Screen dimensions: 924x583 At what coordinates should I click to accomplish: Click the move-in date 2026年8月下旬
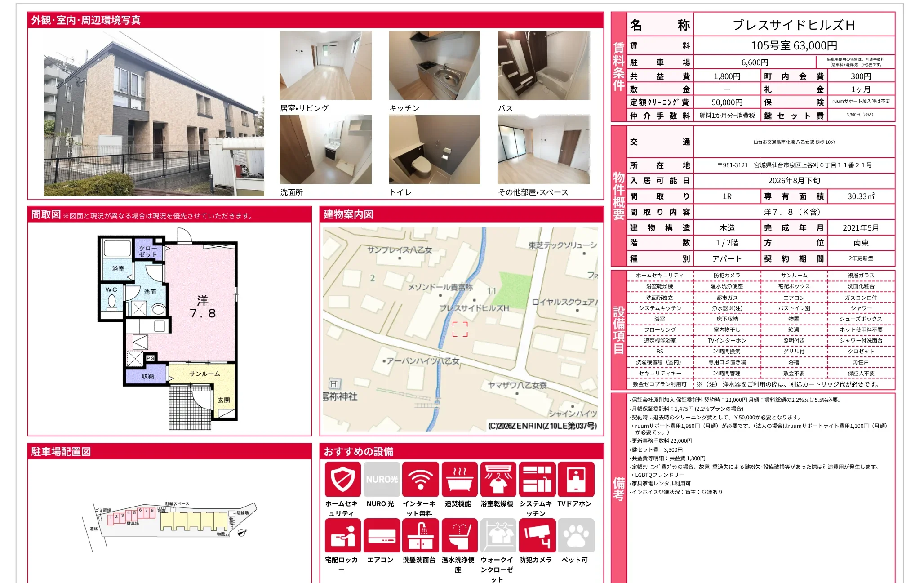tap(794, 181)
